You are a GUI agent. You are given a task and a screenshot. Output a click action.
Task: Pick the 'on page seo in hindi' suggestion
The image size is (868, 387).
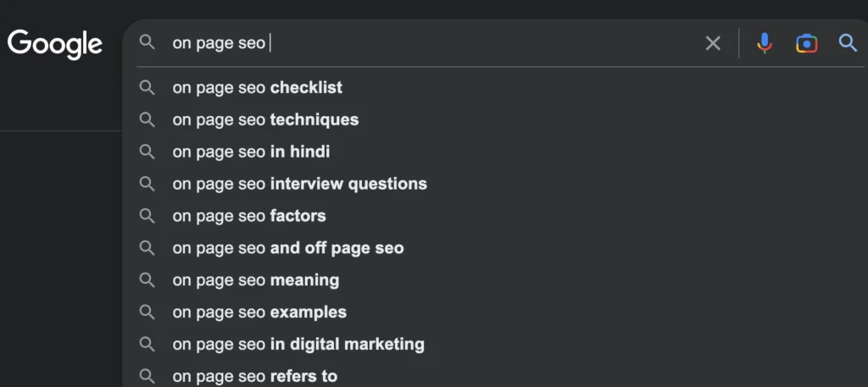pyautogui.click(x=251, y=152)
